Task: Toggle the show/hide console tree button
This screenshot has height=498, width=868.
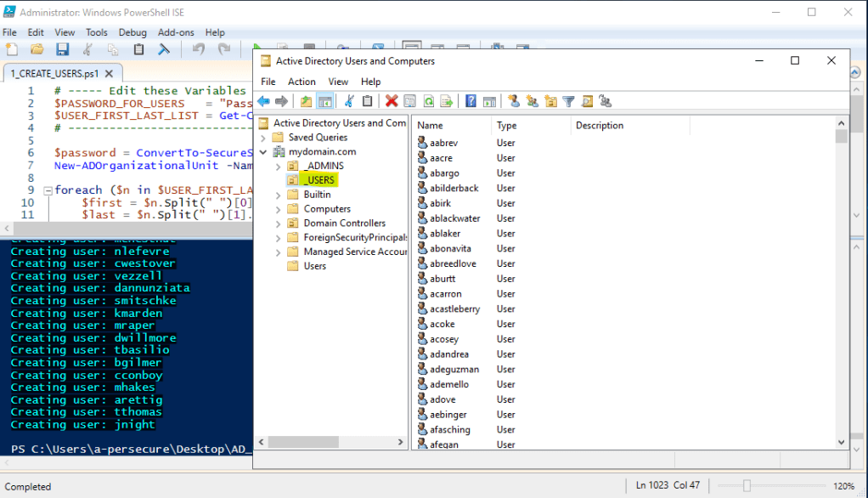Action: tap(324, 101)
